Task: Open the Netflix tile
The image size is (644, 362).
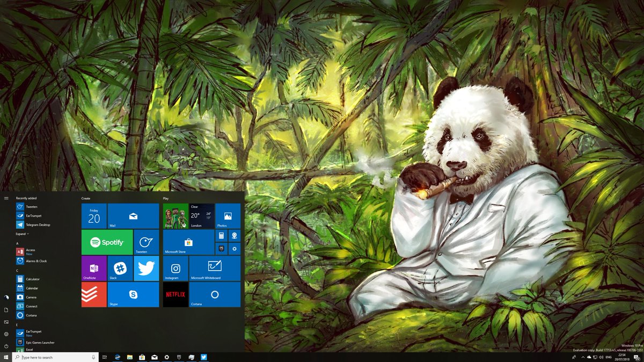Action: click(x=175, y=295)
